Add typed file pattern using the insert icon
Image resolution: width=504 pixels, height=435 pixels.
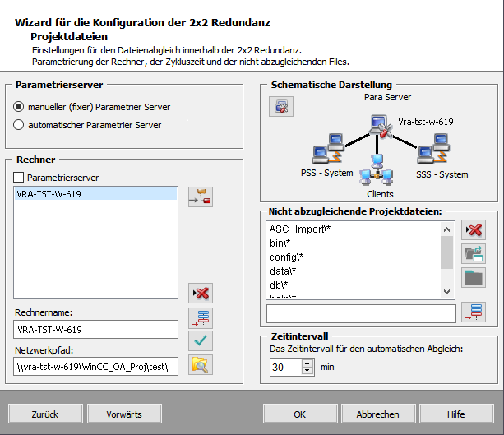(x=473, y=312)
